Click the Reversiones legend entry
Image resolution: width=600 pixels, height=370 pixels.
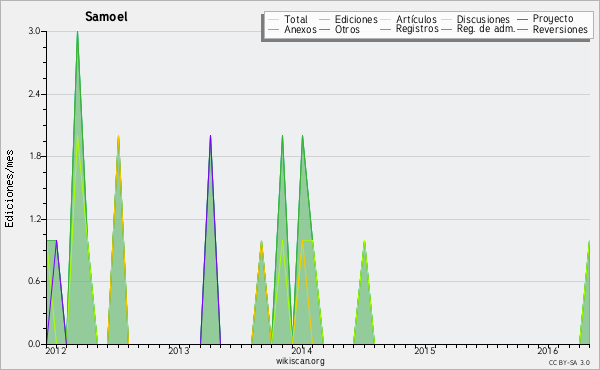[x=552, y=29]
